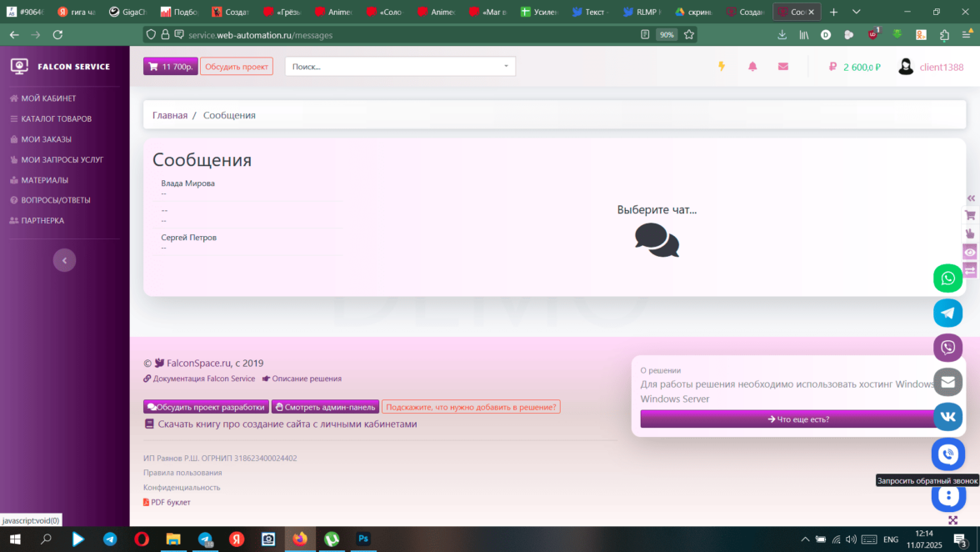This screenshot has width=980, height=552.
Task: Click the 90% zoom level indicator
Action: click(x=667, y=35)
